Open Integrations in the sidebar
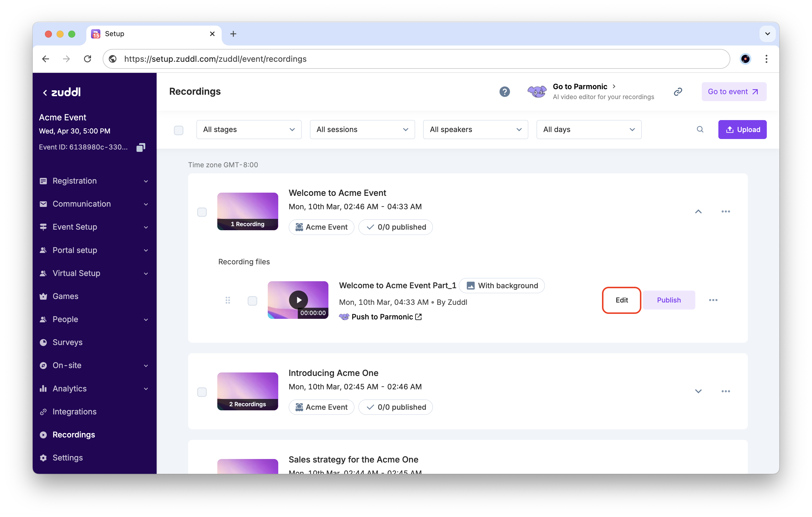The height and width of the screenshot is (517, 812). 74,412
